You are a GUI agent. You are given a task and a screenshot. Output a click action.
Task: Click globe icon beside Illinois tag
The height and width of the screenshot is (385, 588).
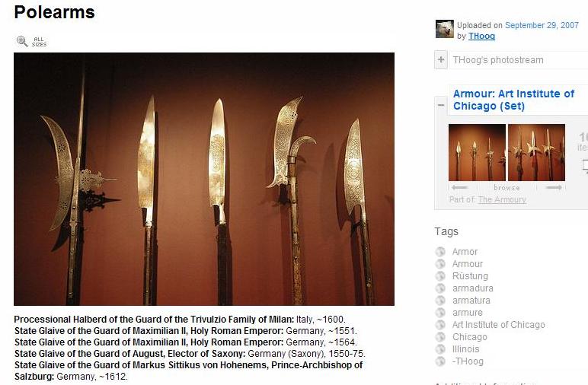(440, 349)
